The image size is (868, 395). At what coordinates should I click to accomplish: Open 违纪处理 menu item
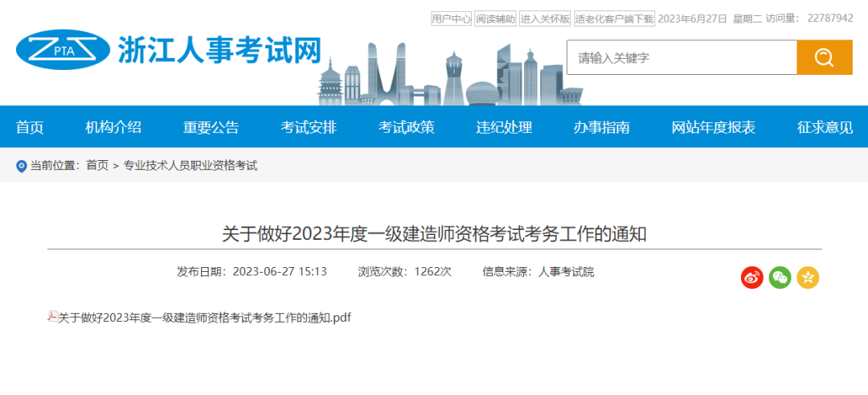click(x=504, y=127)
